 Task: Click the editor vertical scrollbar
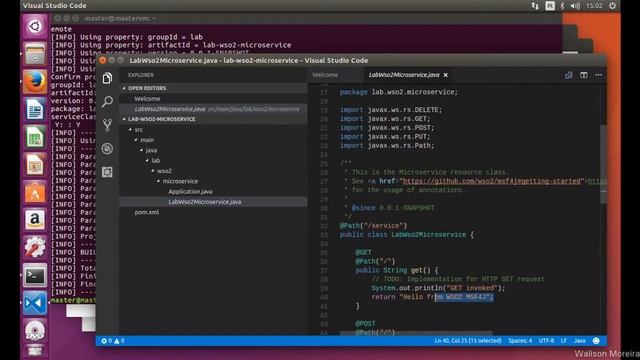coord(603,163)
